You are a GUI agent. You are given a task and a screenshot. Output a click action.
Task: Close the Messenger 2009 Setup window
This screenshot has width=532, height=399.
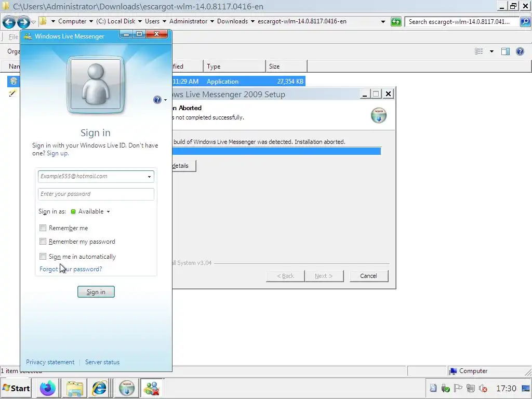[388, 94]
